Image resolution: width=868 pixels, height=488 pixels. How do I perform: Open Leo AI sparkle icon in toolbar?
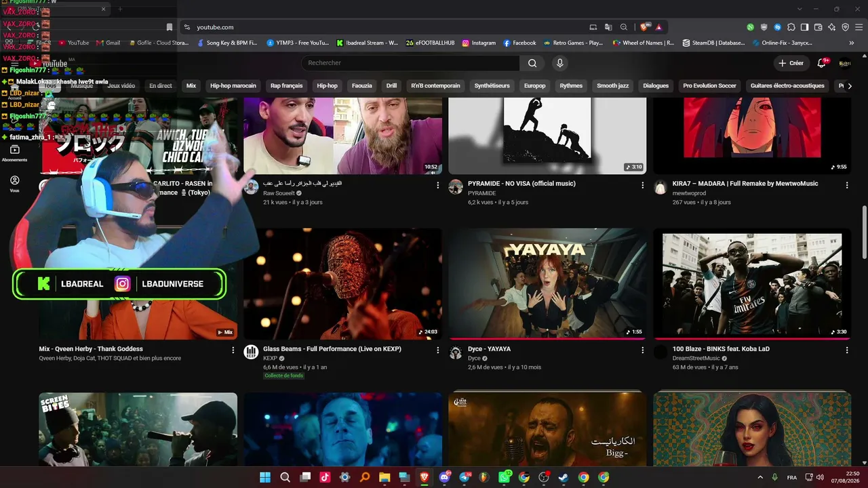point(831,27)
